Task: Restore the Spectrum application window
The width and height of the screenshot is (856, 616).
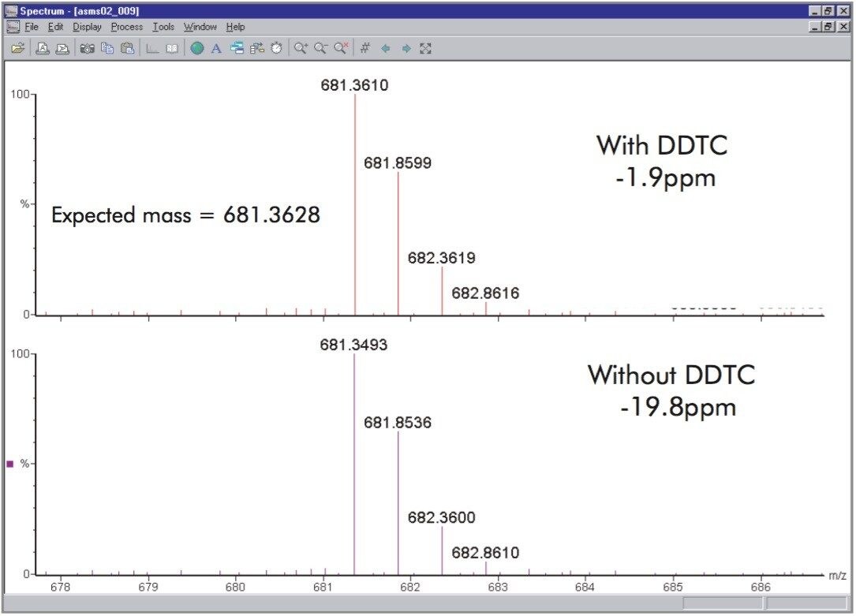Action: click(828, 11)
